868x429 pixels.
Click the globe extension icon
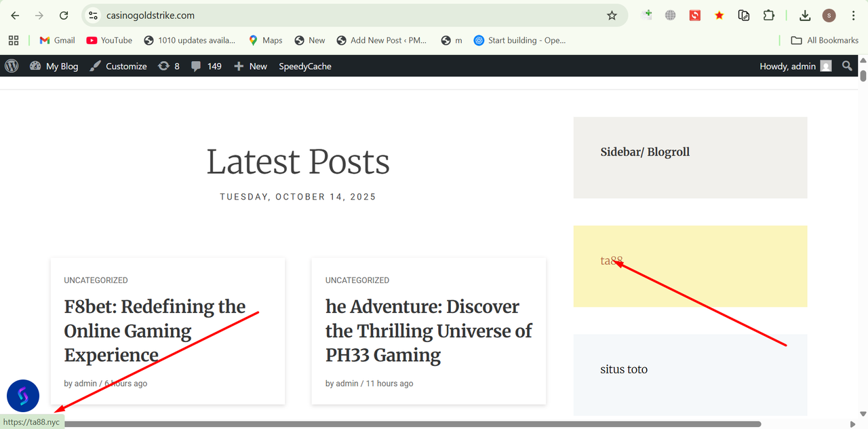[671, 16]
